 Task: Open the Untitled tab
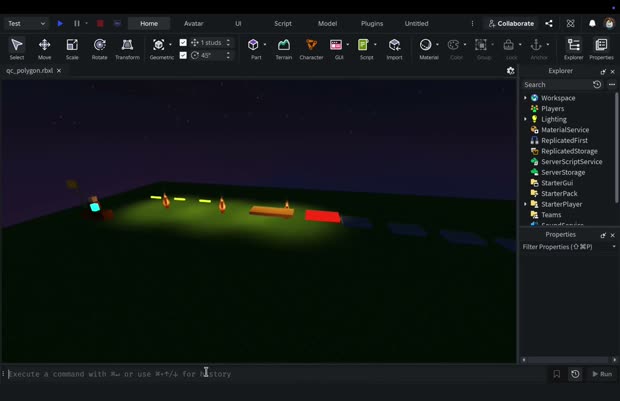click(416, 23)
